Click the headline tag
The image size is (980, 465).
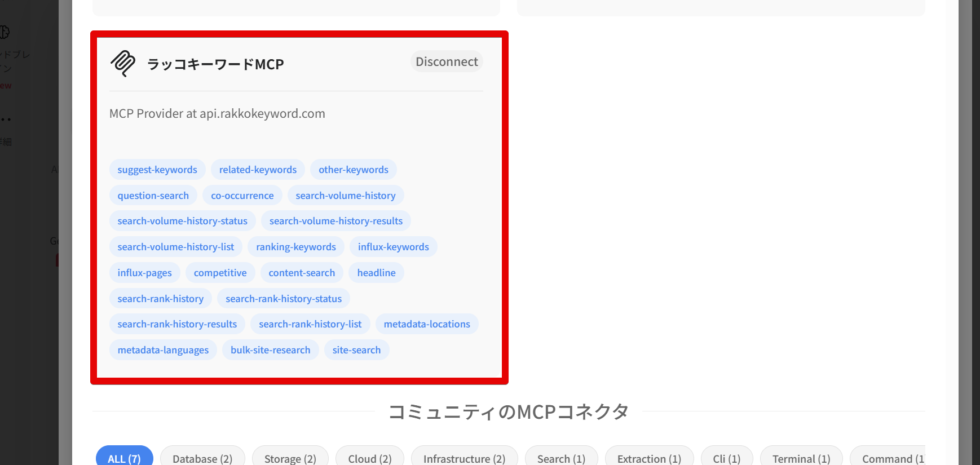pos(377,273)
